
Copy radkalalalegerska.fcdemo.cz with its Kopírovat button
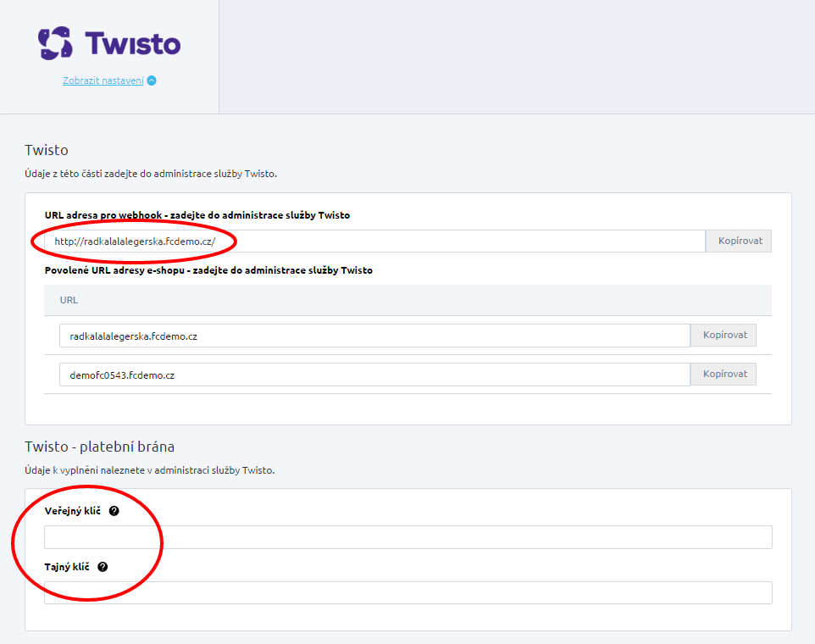pos(724,336)
